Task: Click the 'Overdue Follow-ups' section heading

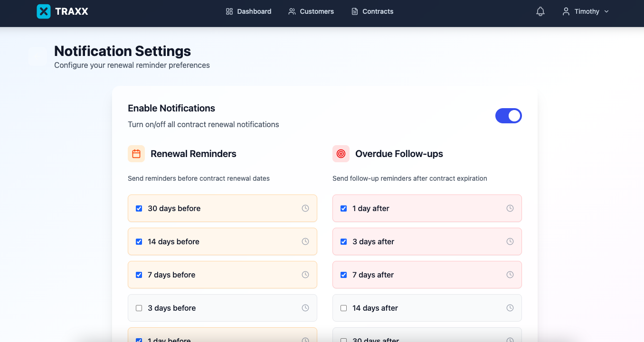Action: pos(399,154)
